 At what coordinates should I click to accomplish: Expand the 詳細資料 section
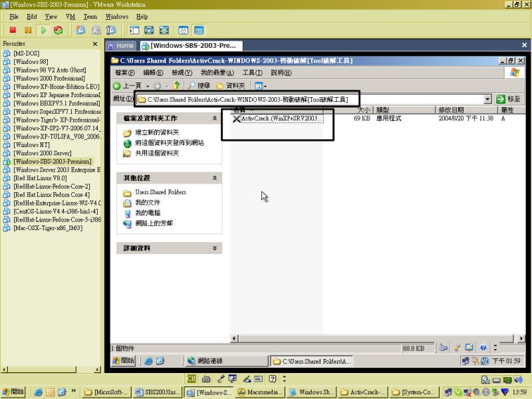coord(214,248)
